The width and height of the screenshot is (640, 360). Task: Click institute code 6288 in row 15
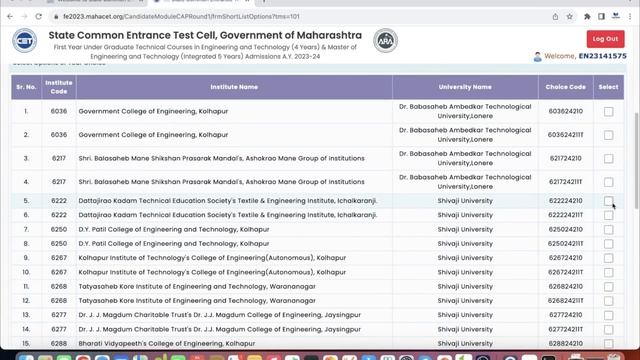pos(59,344)
